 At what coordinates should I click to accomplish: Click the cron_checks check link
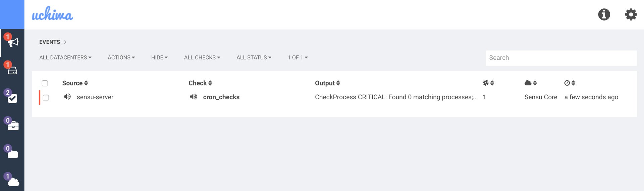click(221, 97)
